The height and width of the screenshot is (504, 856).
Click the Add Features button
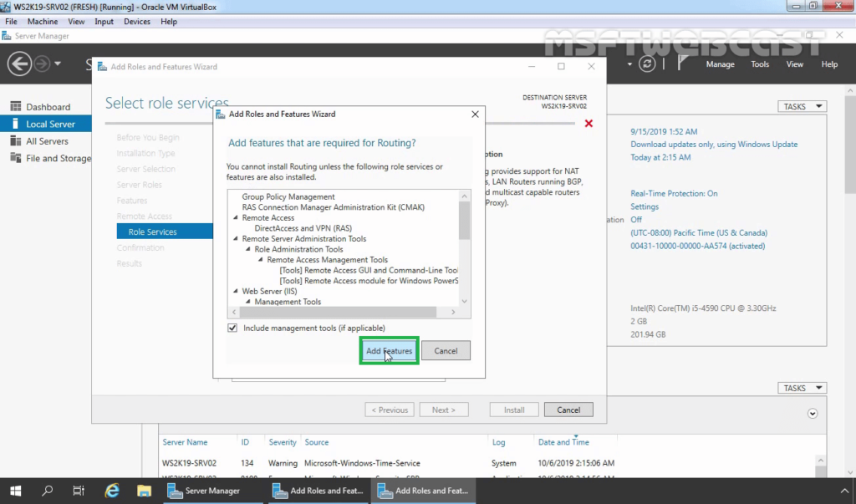coord(389,350)
